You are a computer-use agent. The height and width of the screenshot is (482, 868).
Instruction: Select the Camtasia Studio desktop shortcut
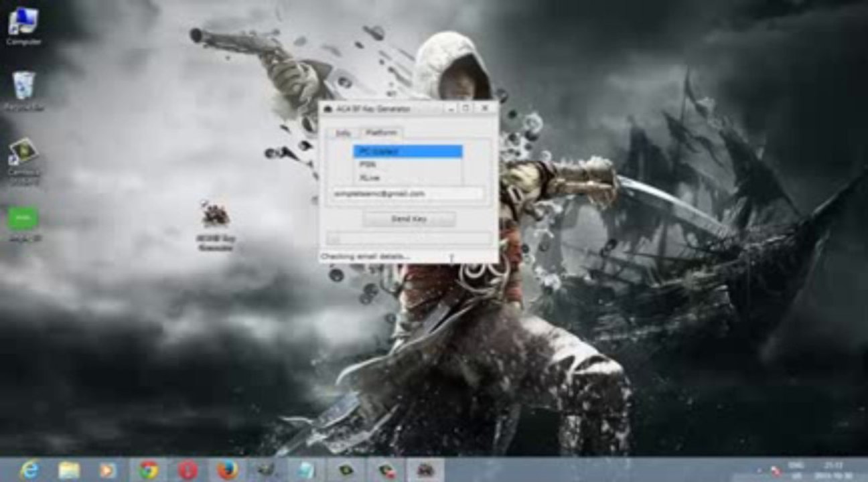tap(23, 161)
